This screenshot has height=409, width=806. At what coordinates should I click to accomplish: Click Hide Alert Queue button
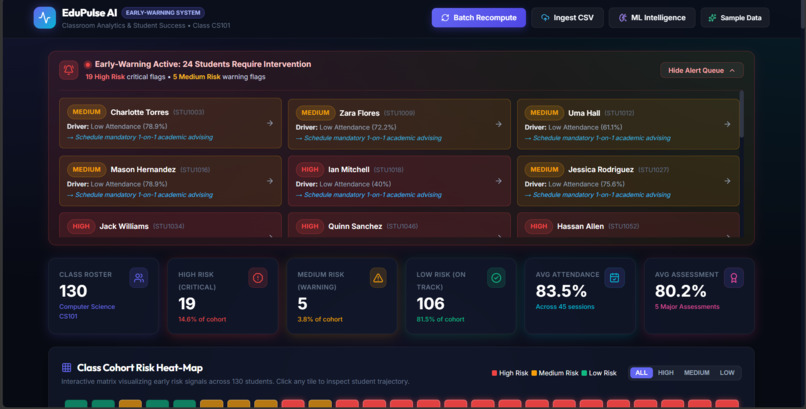tap(702, 70)
